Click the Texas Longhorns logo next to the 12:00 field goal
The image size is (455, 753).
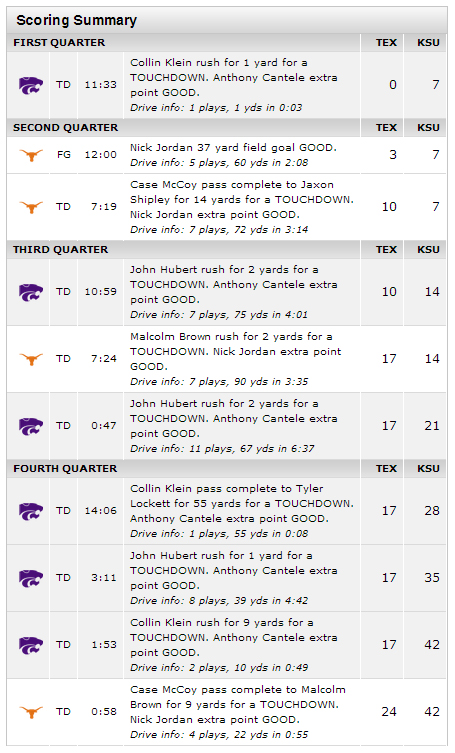31,155
